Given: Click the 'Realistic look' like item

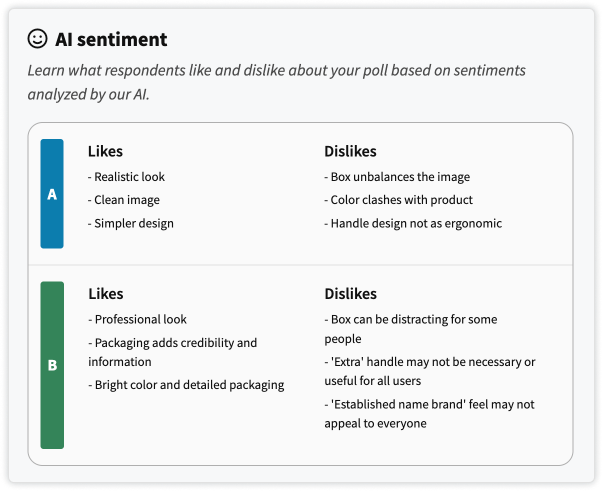Looking at the screenshot, I should point(127,177).
